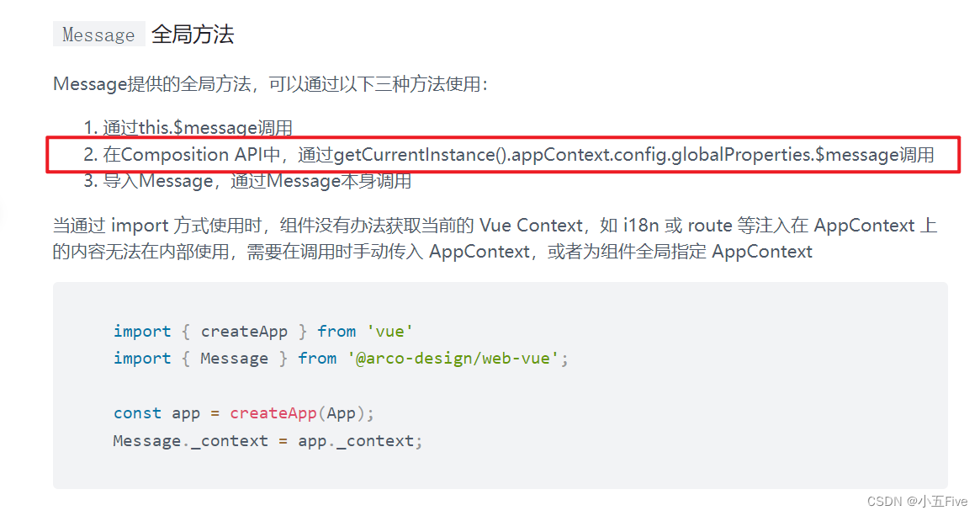The width and height of the screenshot is (980, 516).
Task: Click createApp in the first import line
Action: coord(244,332)
